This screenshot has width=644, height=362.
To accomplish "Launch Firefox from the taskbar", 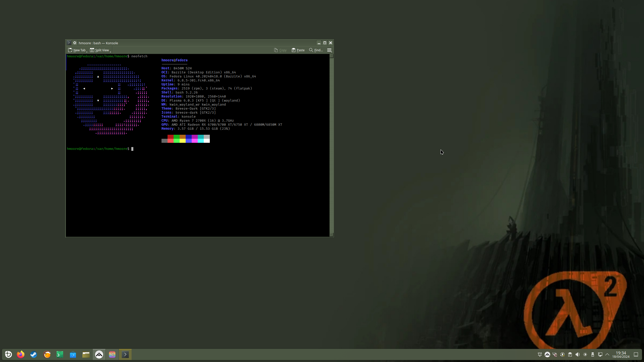I will [x=21, y=354].
